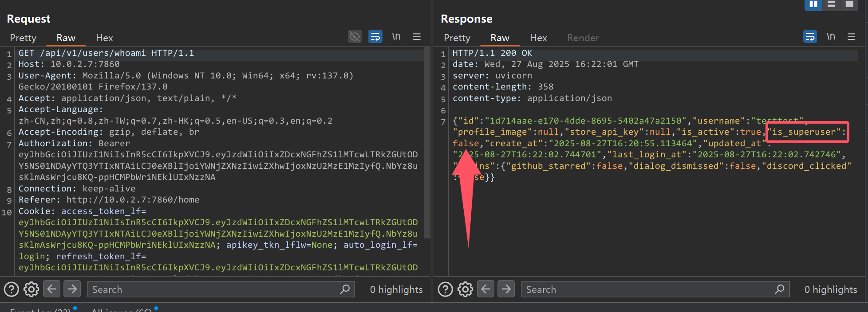
Task: Toggle \n display in the Response panel
Action: tap(831, 36)
